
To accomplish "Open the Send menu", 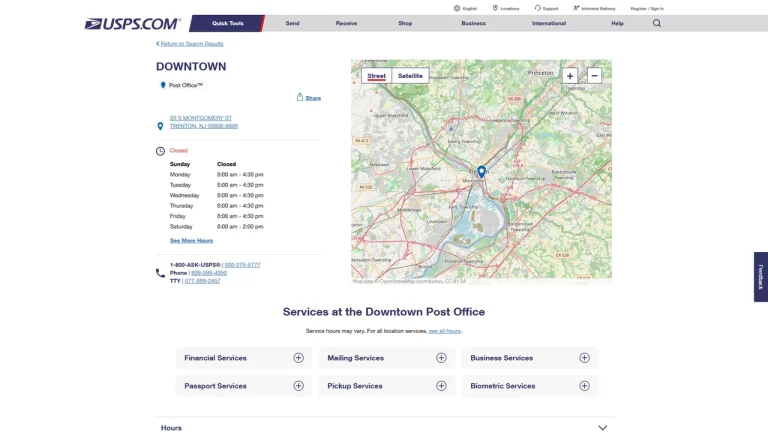I will pyautogui.click(x=292, y=23).
